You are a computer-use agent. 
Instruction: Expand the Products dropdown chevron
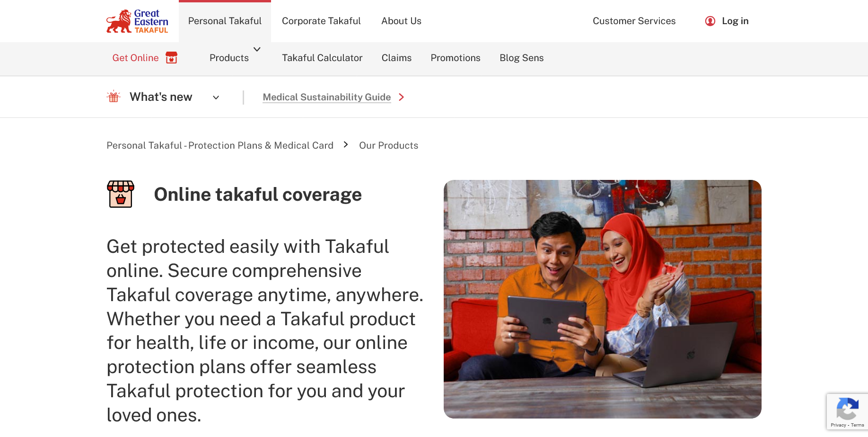click(x=257, y=49)
